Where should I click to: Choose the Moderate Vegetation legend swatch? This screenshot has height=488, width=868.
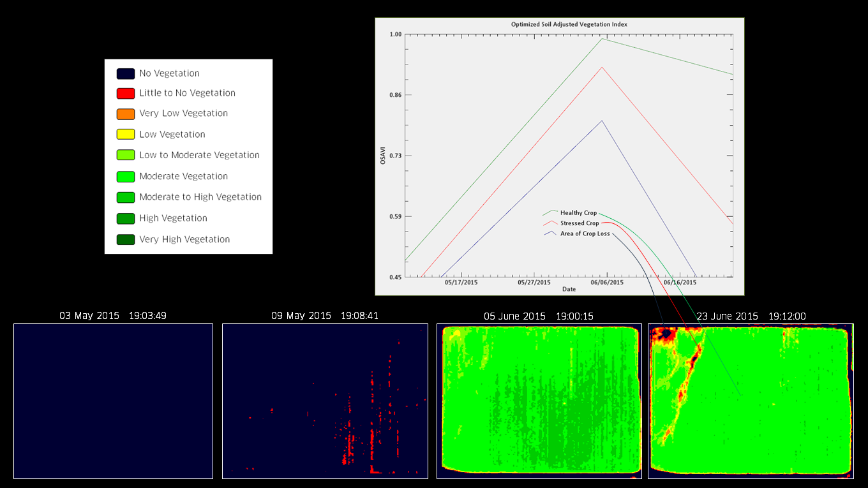pyautogui.click(x=126, y=177)
